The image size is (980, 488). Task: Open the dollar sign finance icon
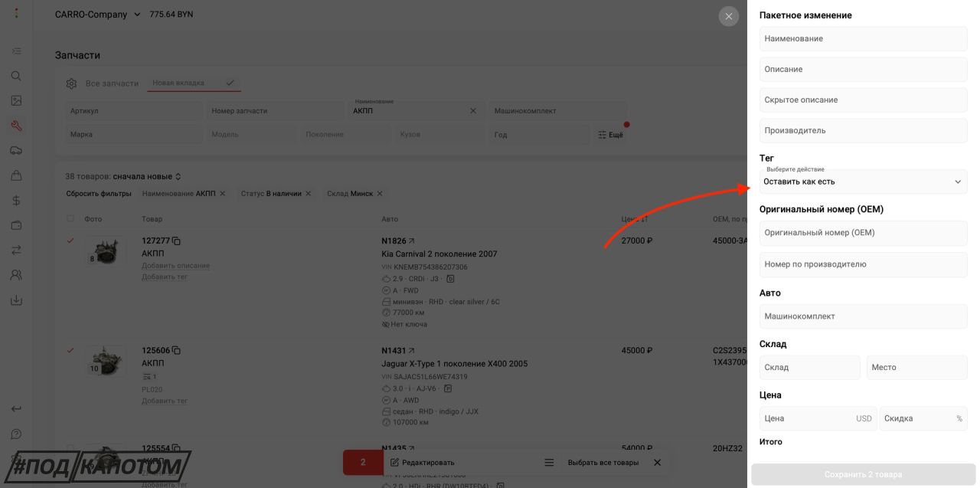[16, 201]
